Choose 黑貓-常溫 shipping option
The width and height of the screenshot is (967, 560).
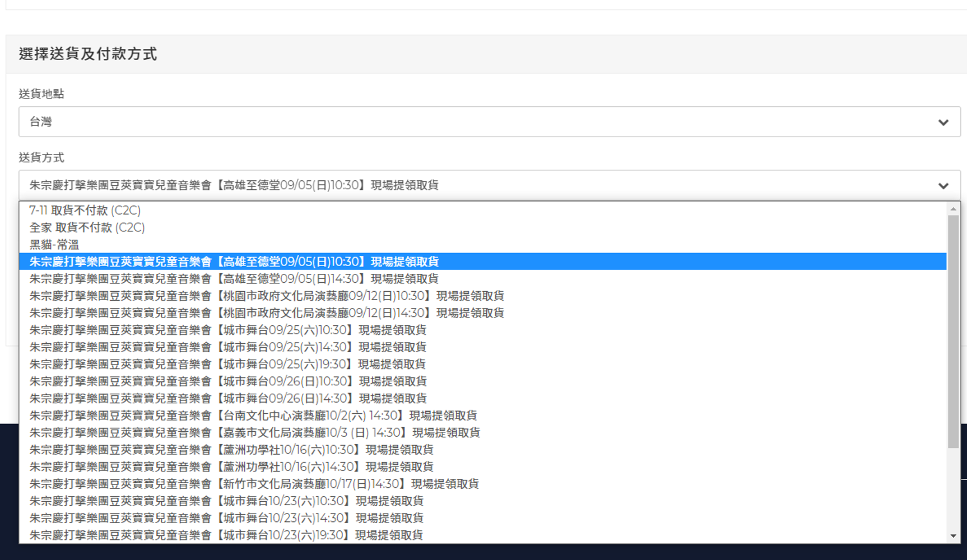tap(54, 245)
